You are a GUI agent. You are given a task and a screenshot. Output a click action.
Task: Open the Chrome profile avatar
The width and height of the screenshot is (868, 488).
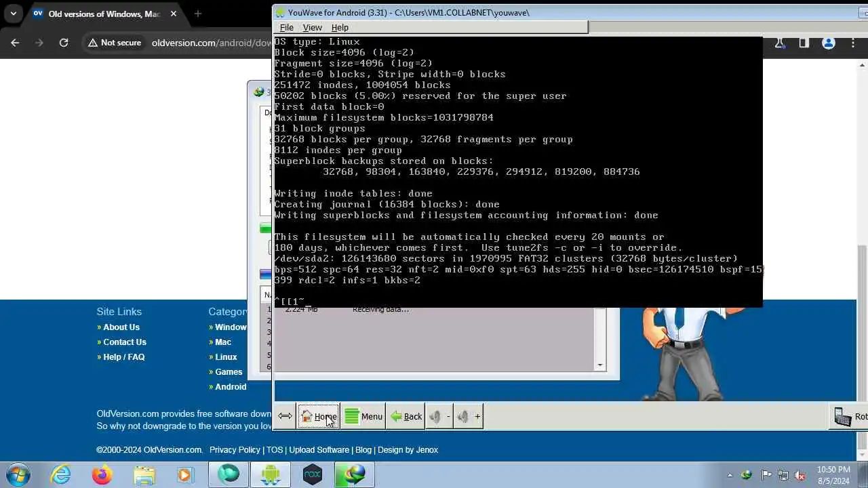tap(828, 43)
